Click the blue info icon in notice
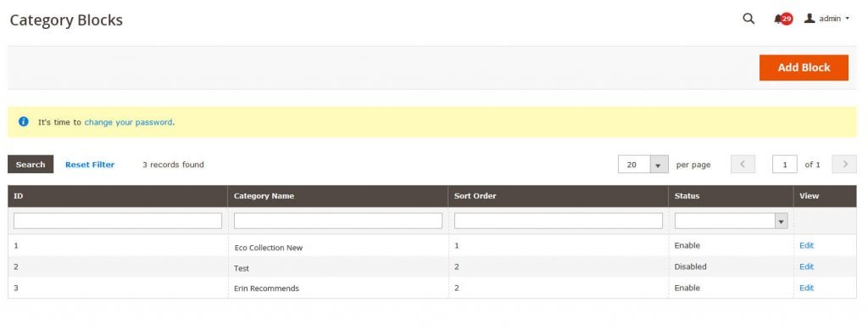This screenshot has width=868, height=330. pos(23,122)
